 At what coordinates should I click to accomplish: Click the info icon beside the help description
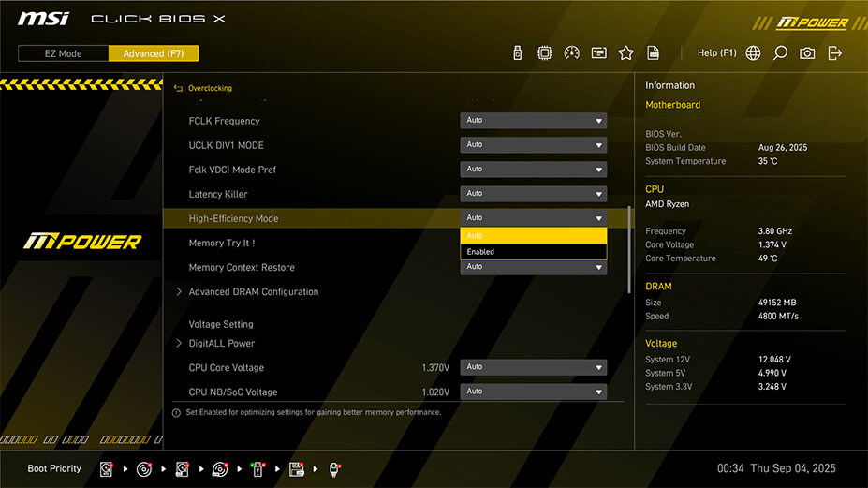[x=176, y=413]
